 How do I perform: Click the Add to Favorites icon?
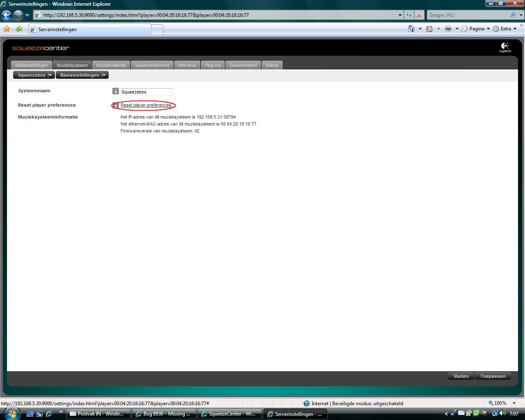[19, 29]
